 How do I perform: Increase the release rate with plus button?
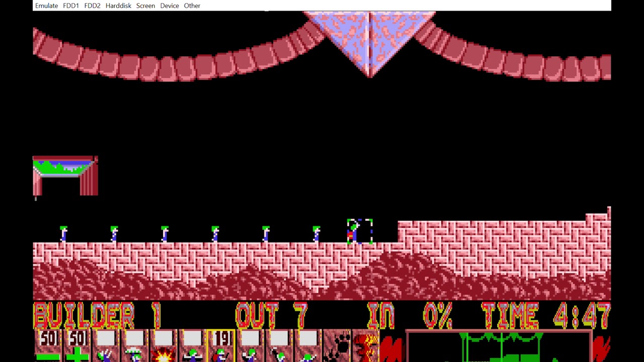[x=77, y=346]
